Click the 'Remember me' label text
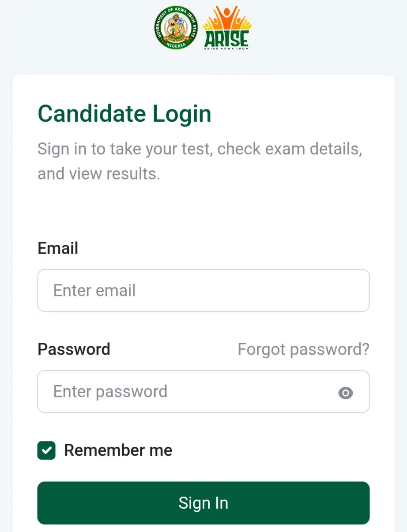This screenshot has width=407, height=532. pos(118,450)
